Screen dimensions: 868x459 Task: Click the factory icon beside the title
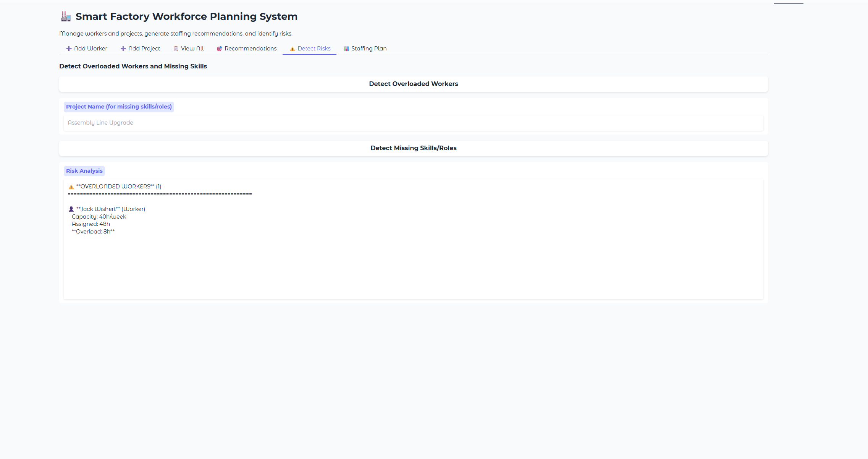[x=66, y=16]
